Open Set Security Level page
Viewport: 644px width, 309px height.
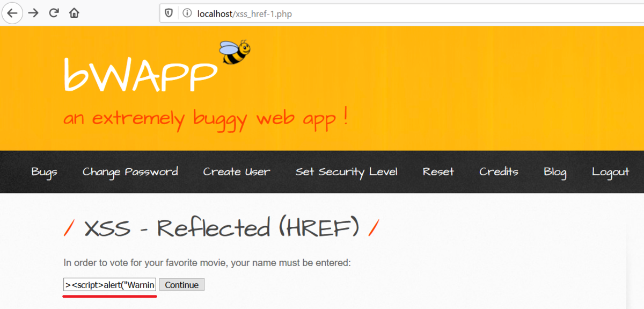[x=347, y=172]
